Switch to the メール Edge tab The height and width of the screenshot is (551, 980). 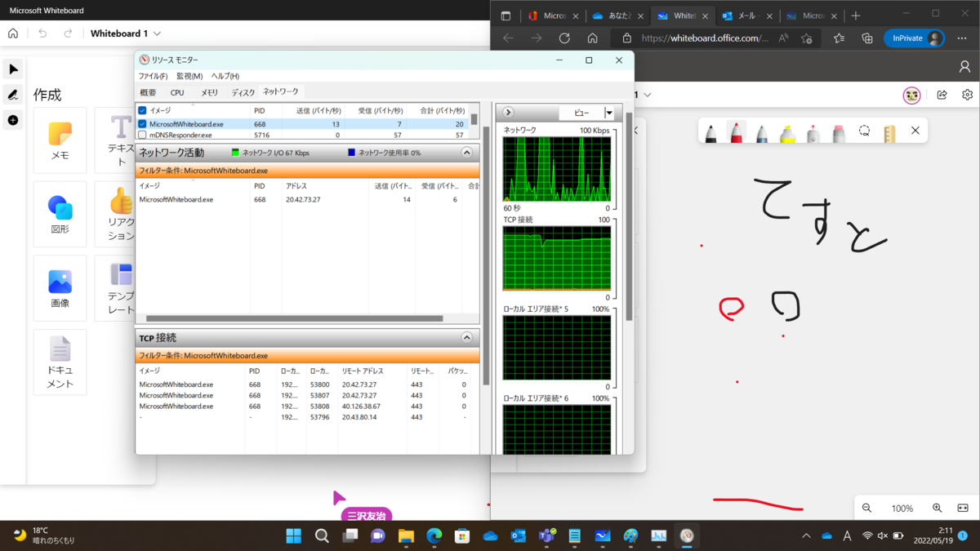[x=747, y=16]
